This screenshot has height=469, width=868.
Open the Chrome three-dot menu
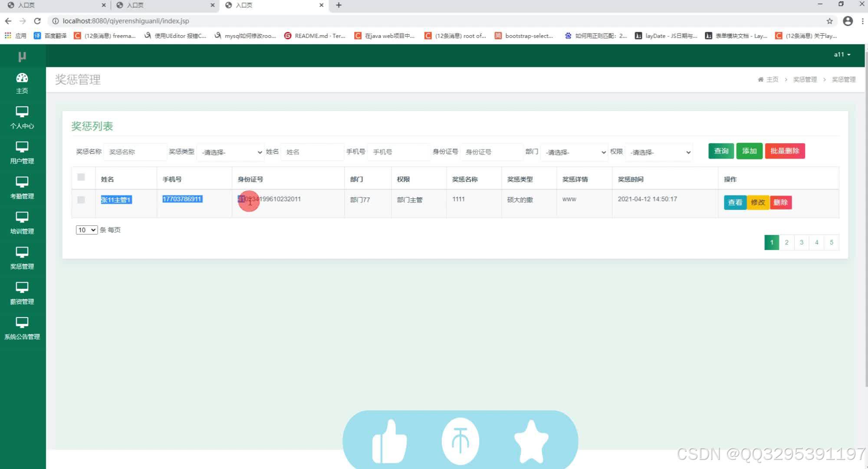862,21
